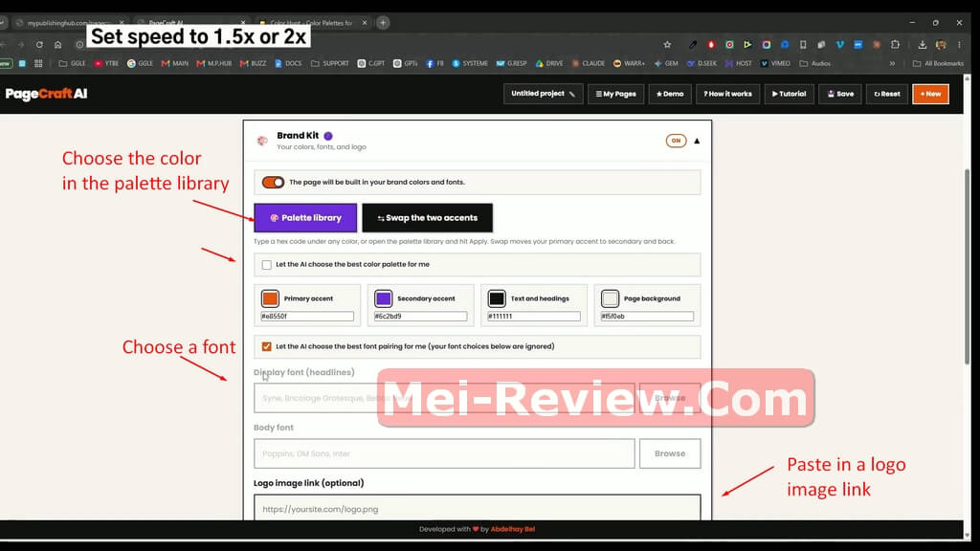Open the Primary accent color swatch
The height and width of the screenshot is (551, 980).
tap(270, 298)
